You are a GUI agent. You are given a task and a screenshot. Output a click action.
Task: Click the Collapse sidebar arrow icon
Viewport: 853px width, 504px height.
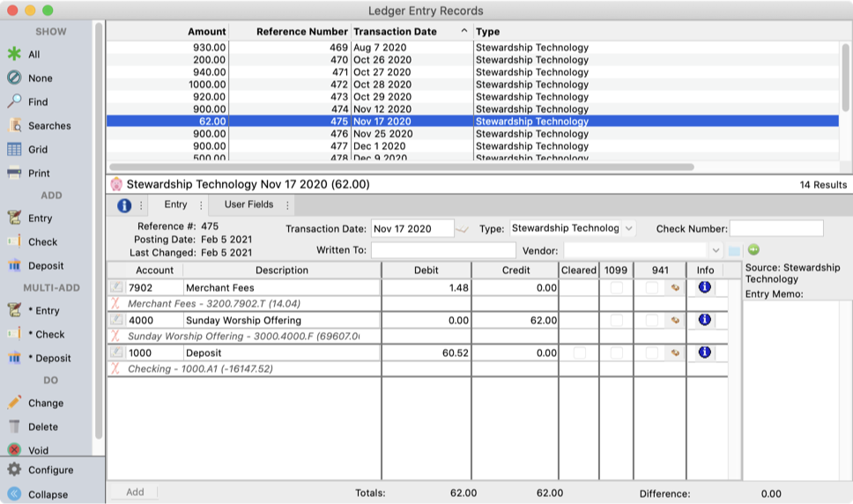(x=14, y=494)
